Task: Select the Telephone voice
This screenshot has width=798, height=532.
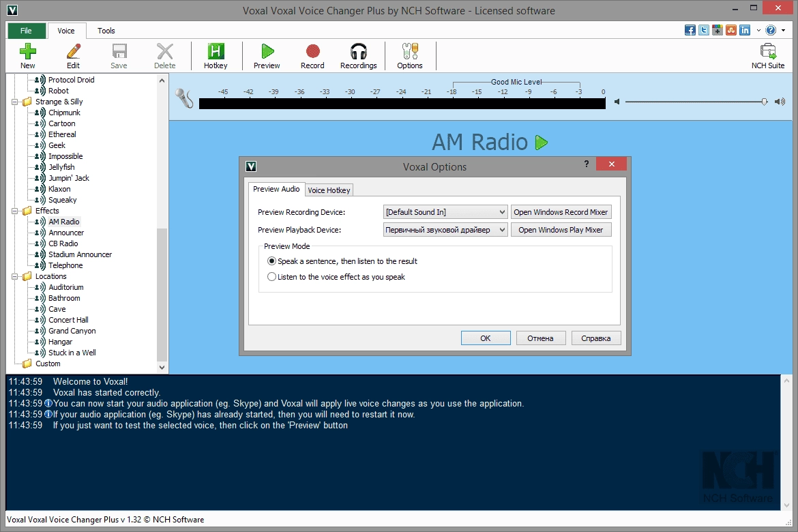Action: pos(65,265)
